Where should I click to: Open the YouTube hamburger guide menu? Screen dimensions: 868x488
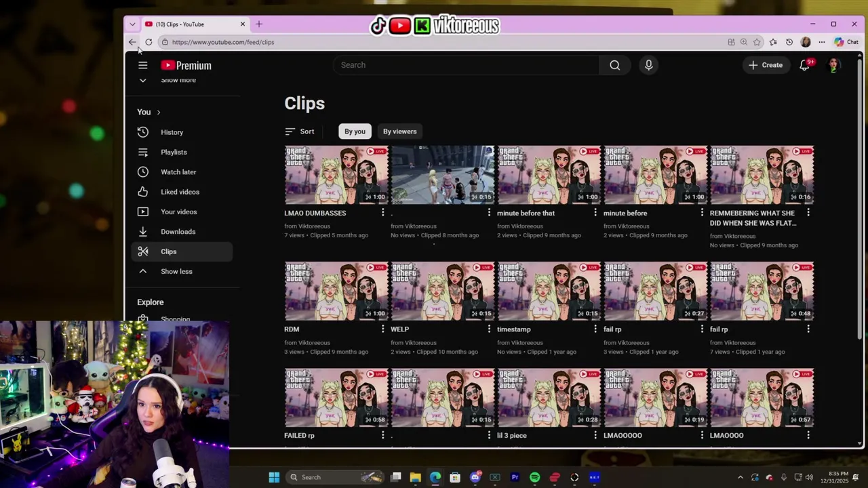[x=142, y=65]
